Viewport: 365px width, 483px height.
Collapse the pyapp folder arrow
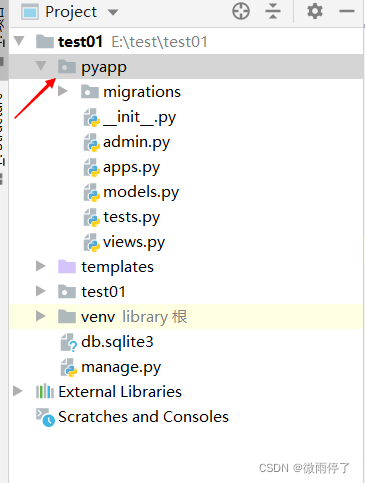tap(41, 66)
